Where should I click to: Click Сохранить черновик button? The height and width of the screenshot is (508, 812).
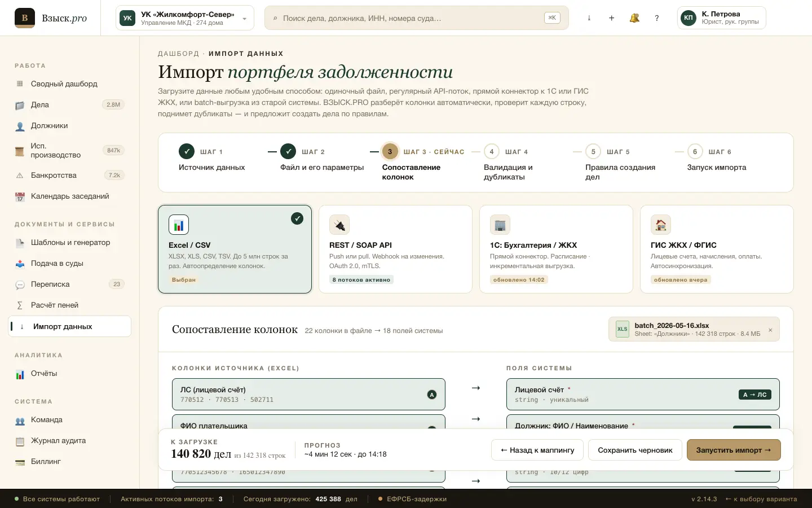click(635, 450)
